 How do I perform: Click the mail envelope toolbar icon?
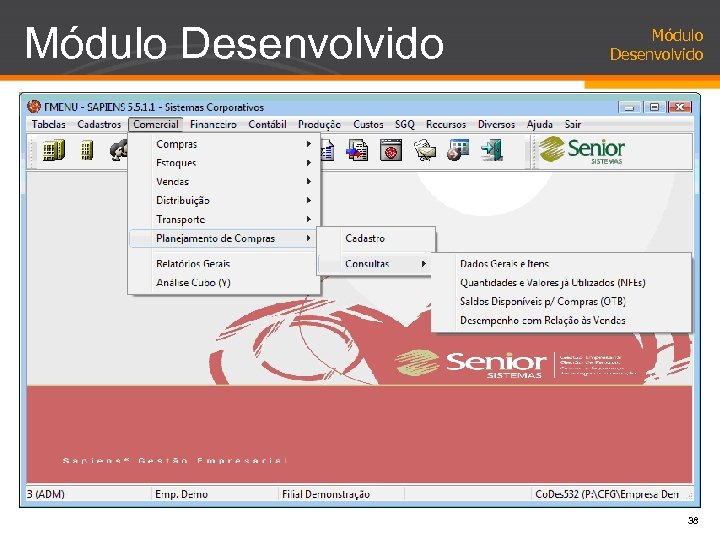425,150
